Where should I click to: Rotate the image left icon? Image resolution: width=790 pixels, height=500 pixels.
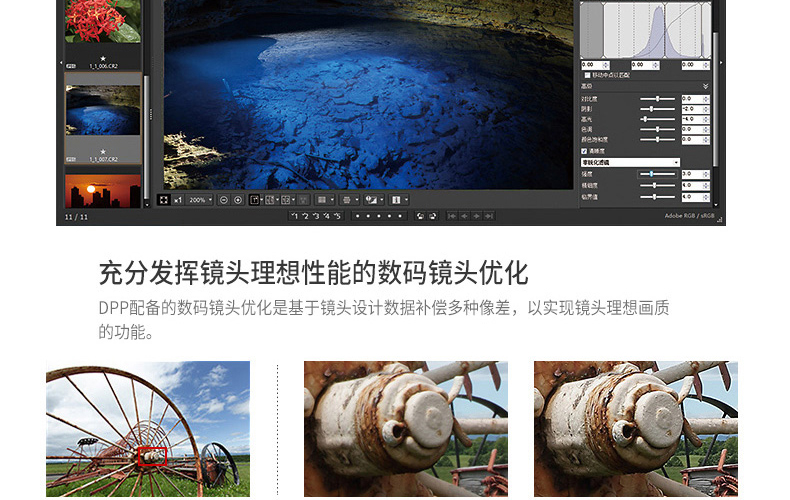click(420, 216)
